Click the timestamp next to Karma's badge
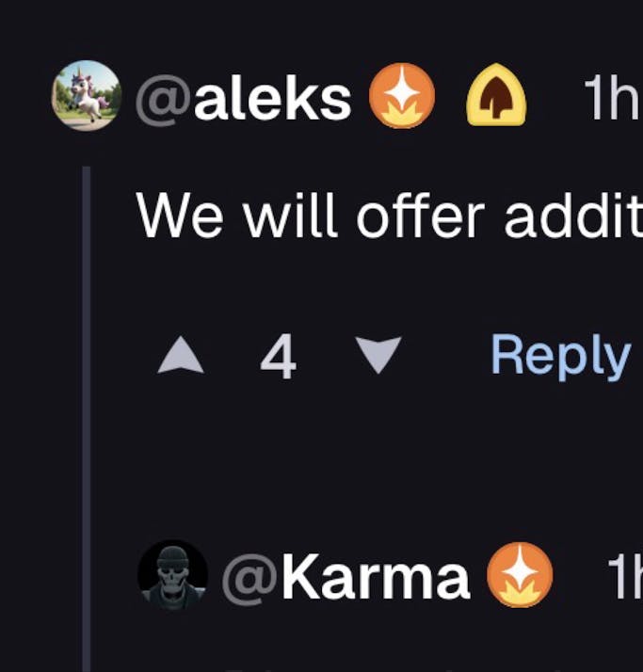 click(x=624, y=576)
